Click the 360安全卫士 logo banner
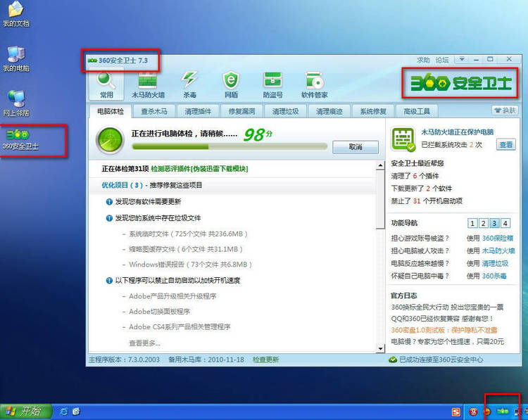 pyautogui.click(x=460, y=83)
